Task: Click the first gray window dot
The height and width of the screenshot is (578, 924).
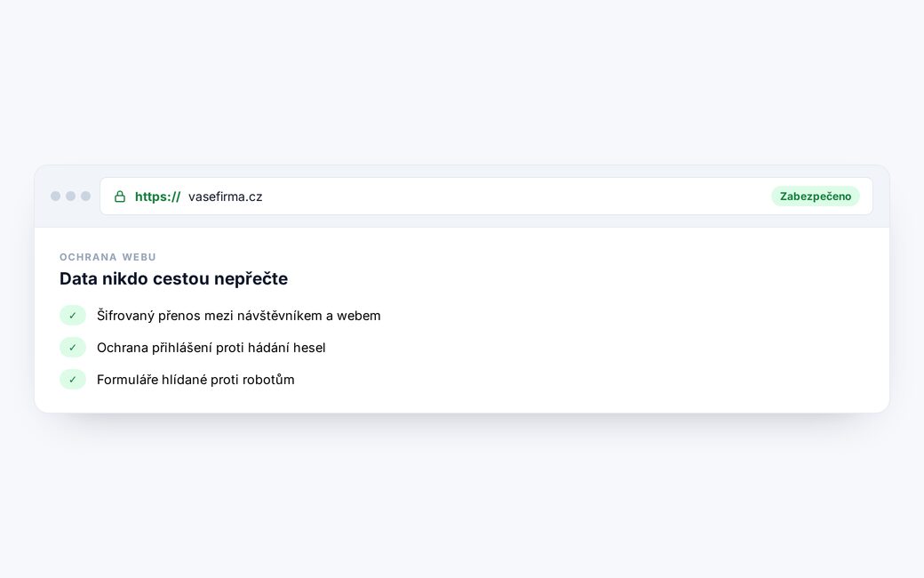Action: click(55, 196)
